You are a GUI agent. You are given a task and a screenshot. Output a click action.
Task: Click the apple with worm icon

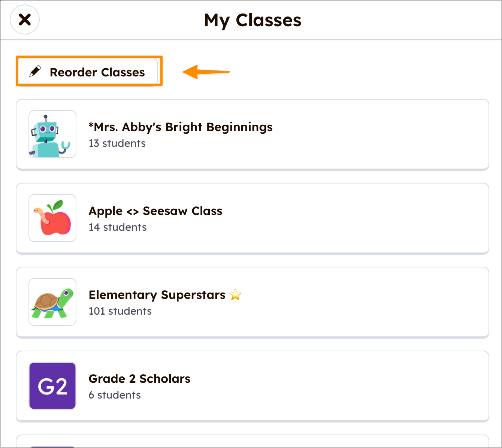pyautogui.click(x=52, y=218)
